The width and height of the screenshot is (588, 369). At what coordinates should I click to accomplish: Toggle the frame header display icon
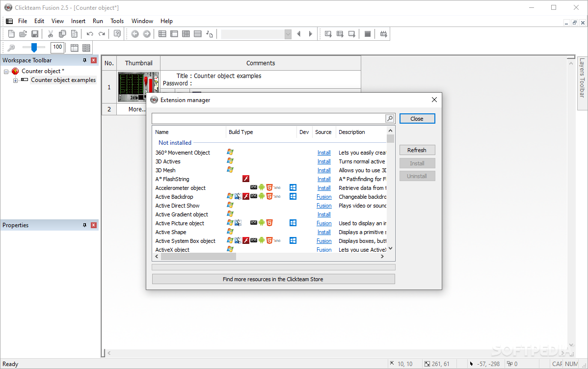(74, 48)
